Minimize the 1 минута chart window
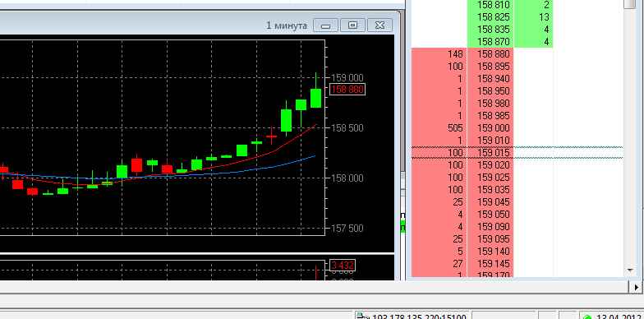Image resolution: width=644 pixels, height=319 pixels. coord(325,25)
